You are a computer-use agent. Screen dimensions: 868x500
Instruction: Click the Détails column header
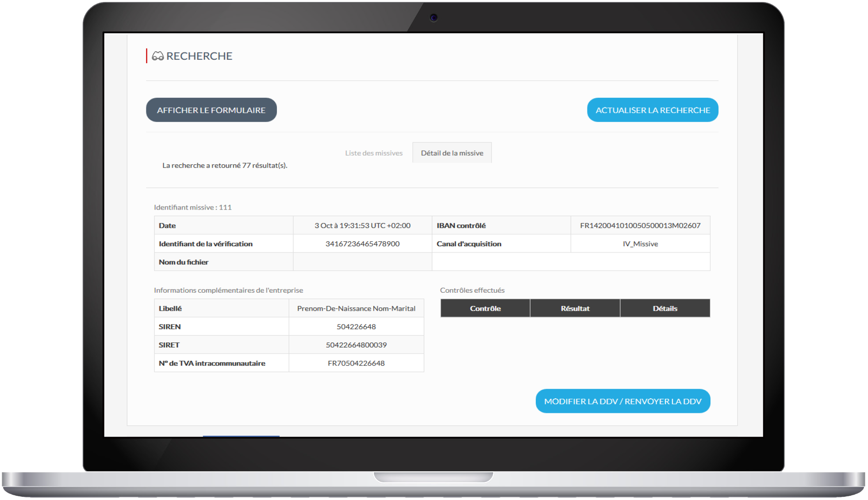click(665, 309)
